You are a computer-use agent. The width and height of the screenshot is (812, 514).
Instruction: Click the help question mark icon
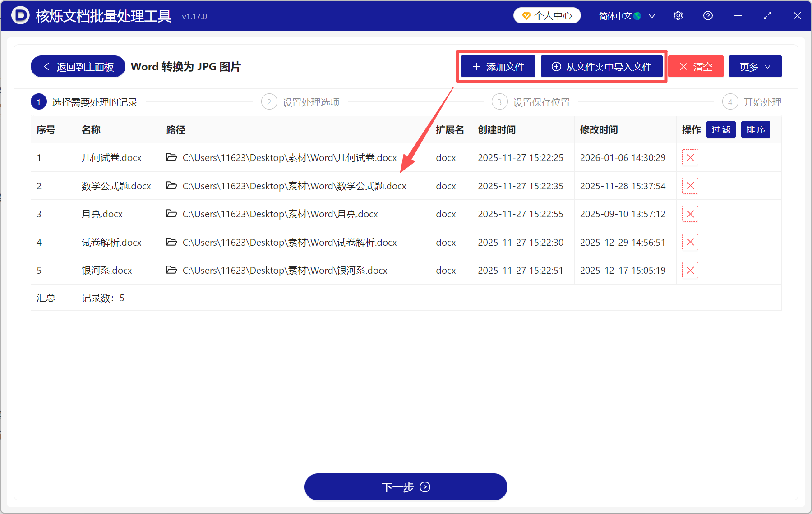pyautogui.click(x=708, y=15)
